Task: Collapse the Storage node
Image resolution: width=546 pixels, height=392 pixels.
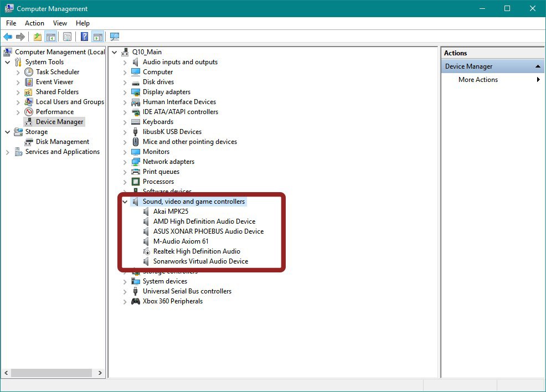Action: [x=7, y=132]
